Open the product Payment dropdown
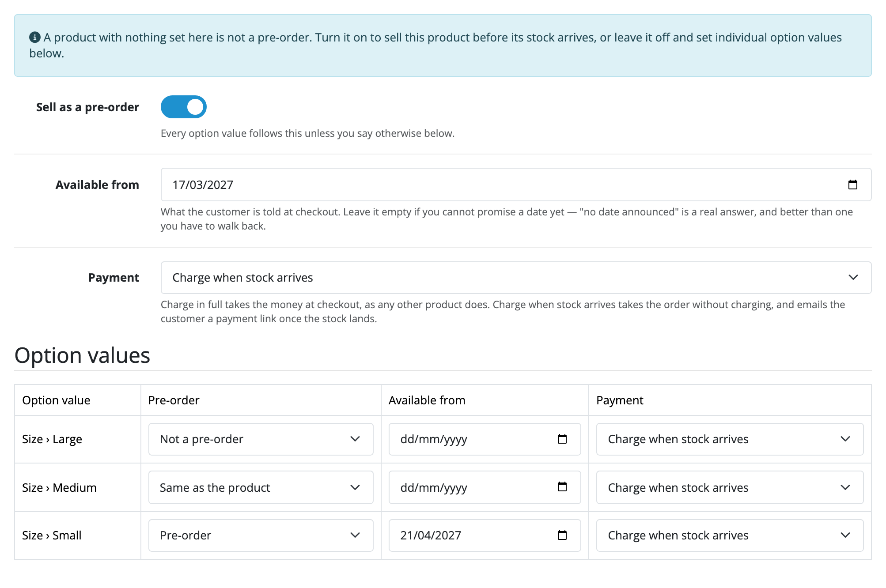Screen dimensions: 886x588 coord(516,278)
